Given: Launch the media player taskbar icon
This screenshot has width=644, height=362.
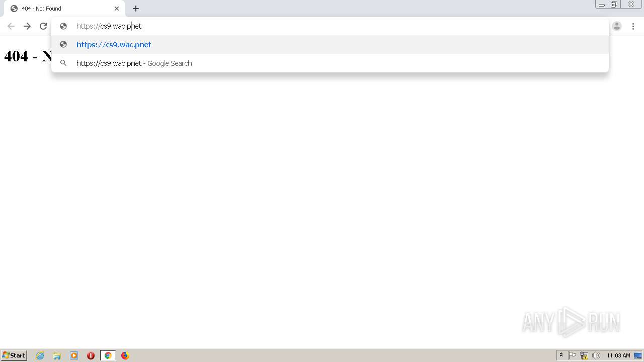Looking at the screenshot, I should (x=74, y=355).
